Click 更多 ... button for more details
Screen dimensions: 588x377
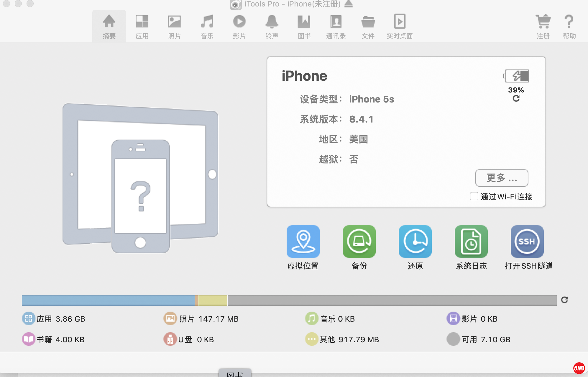tap(502, 178)
